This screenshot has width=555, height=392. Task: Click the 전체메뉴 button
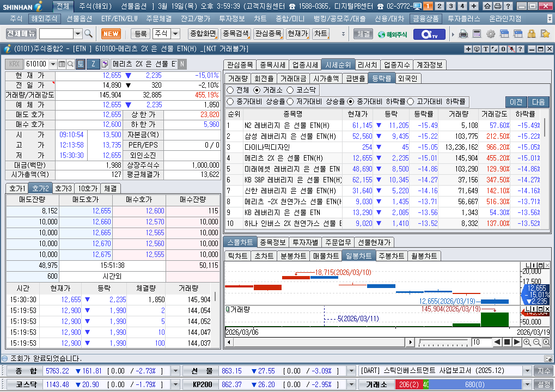21,34
